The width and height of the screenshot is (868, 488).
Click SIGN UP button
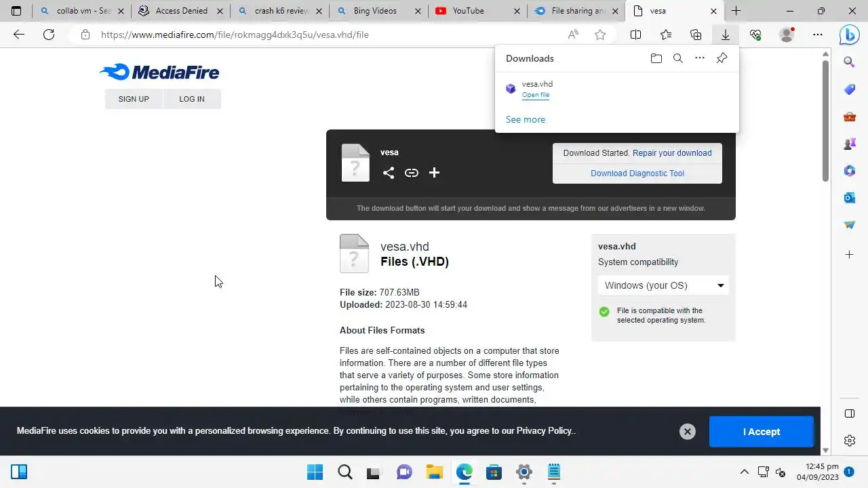(x=134, y=99)
